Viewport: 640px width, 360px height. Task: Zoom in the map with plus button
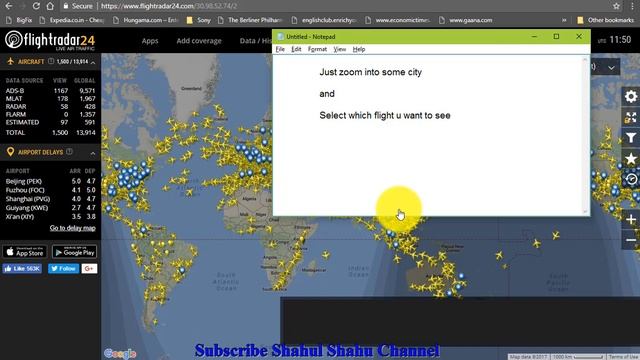pos(631,220)
